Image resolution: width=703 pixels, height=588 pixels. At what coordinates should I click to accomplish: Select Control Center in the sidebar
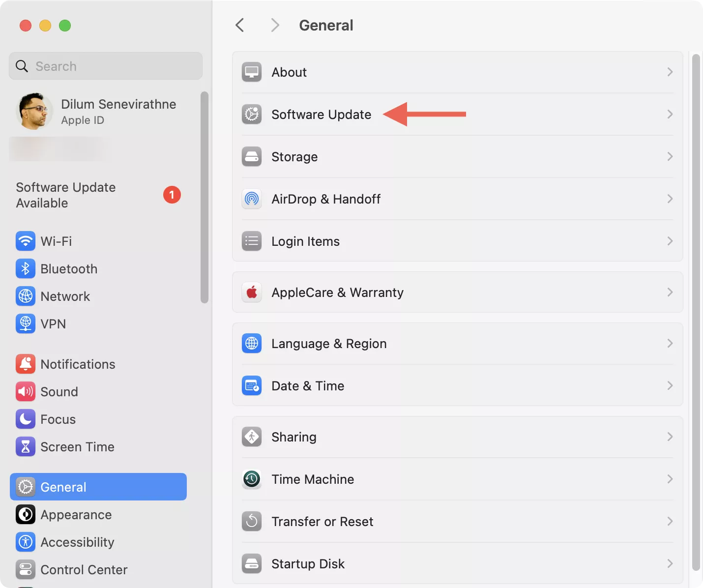point(98,570)
